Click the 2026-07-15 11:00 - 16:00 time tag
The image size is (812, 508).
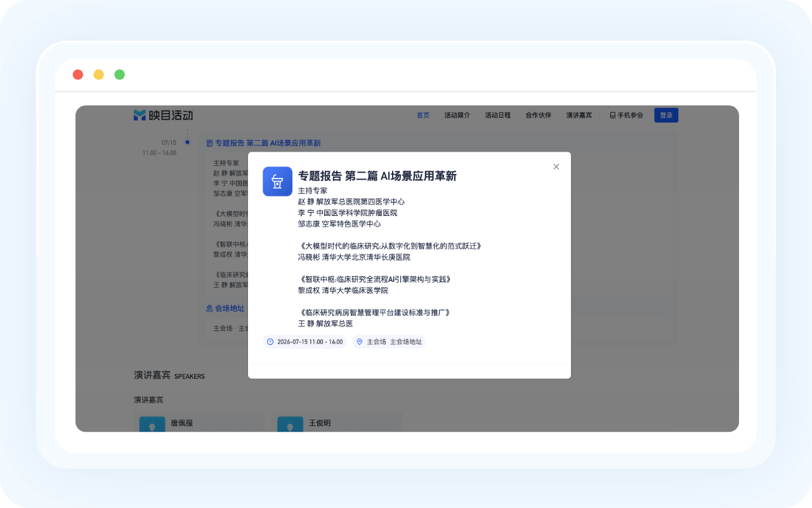click(x=304, y=342)
